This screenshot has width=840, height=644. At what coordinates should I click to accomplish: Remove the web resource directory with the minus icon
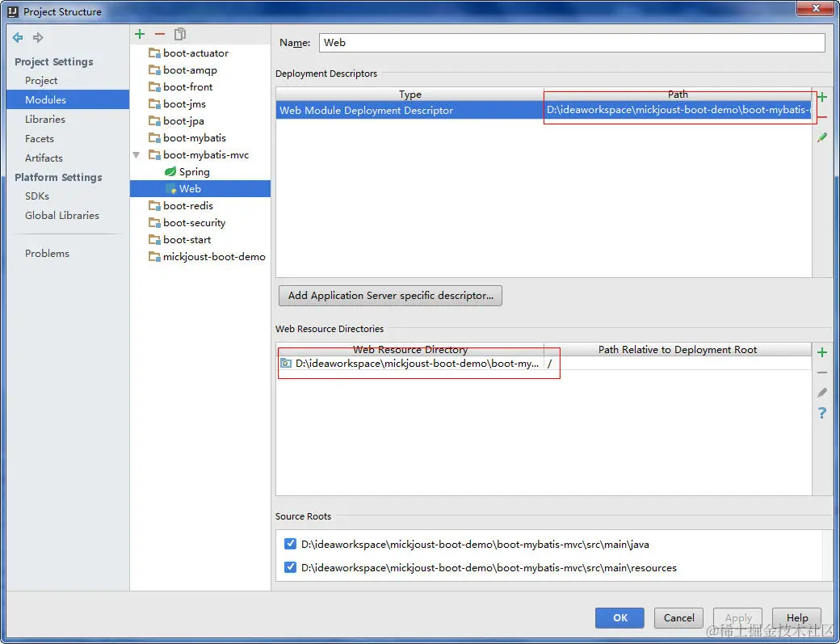click(x=822, y=373)
